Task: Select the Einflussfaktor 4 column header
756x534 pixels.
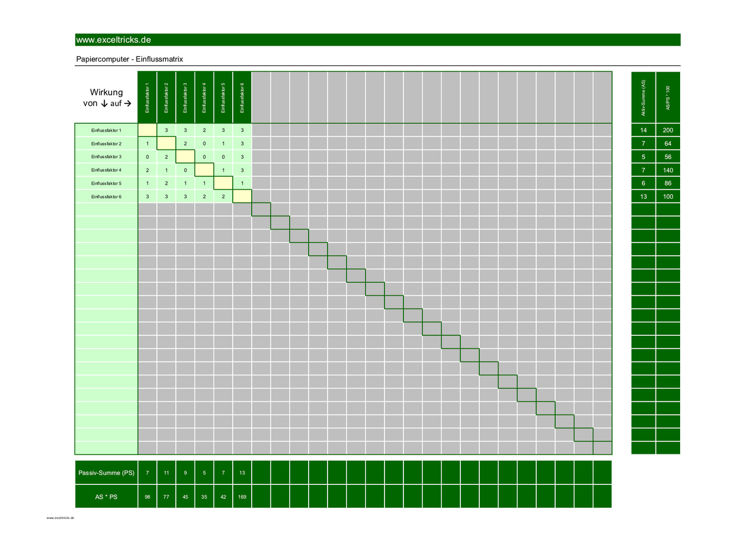Action: [204, 98]
